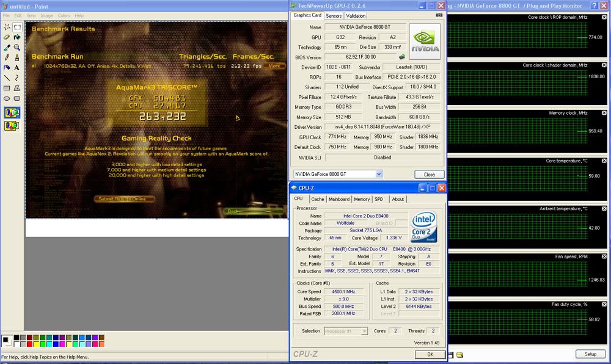Select the Magnifier tool in Paint
This screenshot has width=611, height=364.
[17, 48]
